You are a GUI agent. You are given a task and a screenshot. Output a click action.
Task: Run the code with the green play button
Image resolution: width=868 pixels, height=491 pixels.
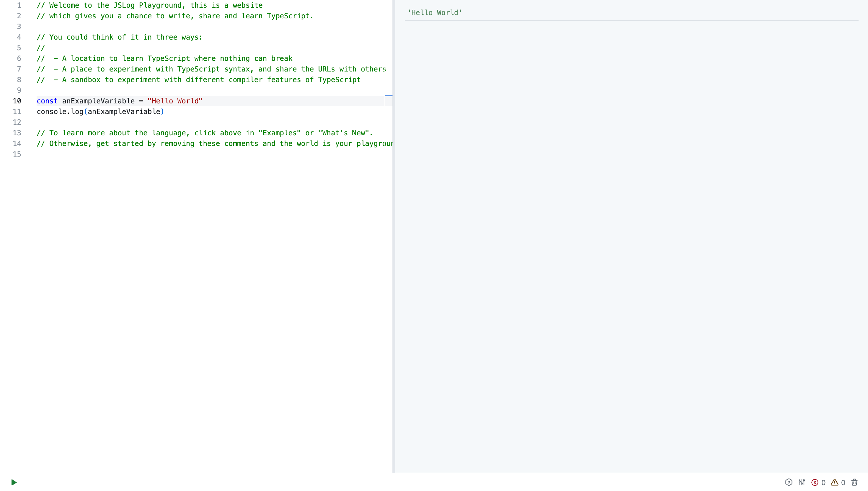14,482
